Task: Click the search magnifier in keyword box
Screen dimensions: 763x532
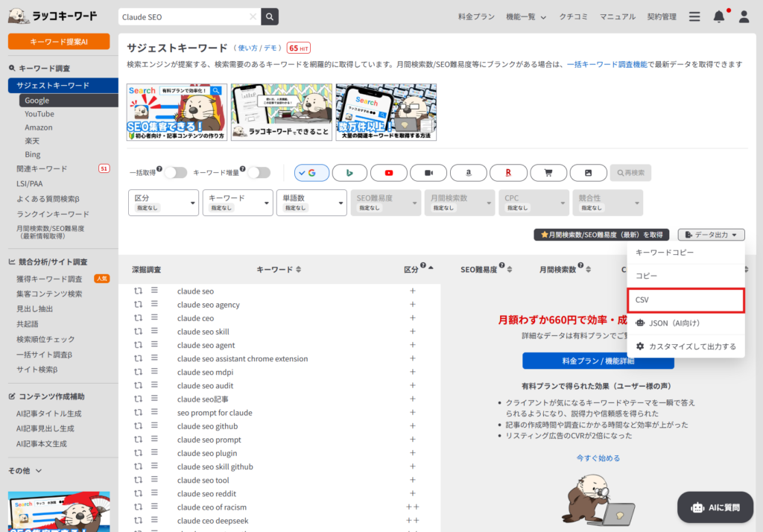Action: (269, 16)
